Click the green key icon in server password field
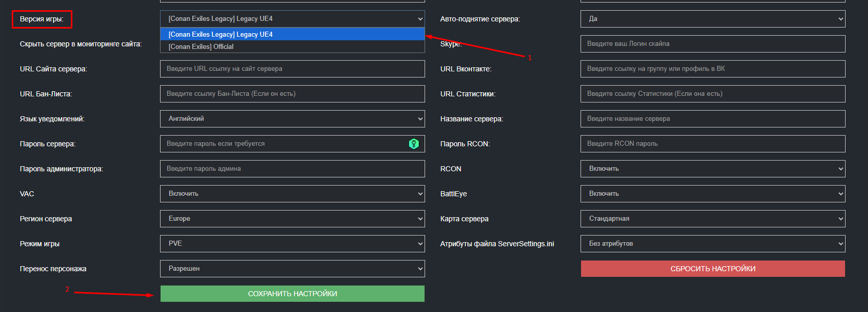 414,144
